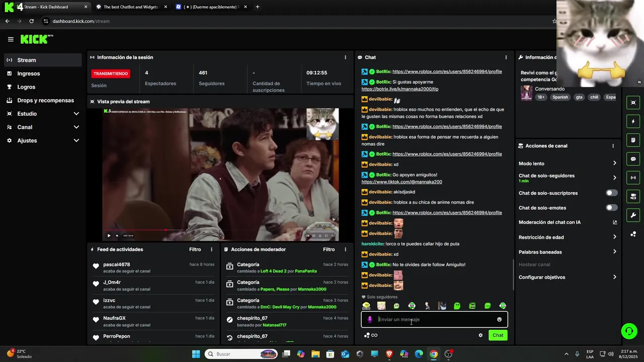The height and width of the screenshot is (362, 644).
Task: Click the chat scrollbar
Action: 513,274
